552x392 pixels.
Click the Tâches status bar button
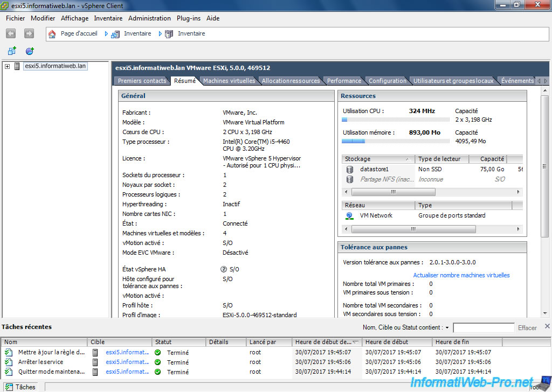click(21, 387)
